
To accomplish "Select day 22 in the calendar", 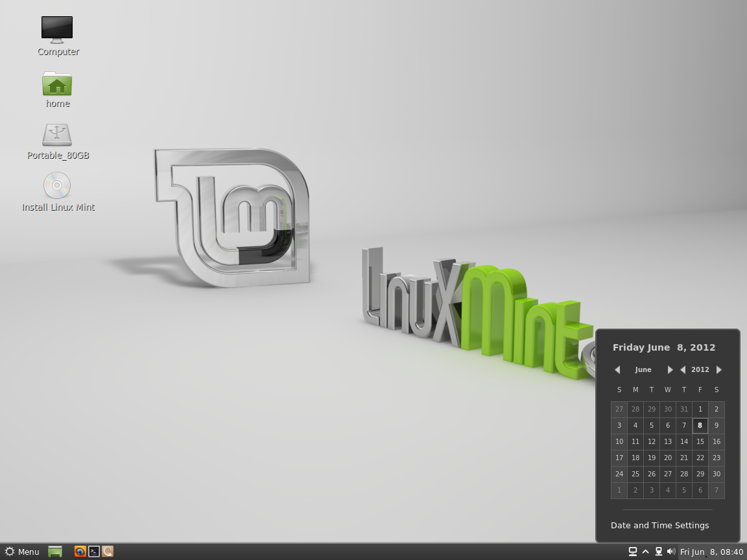I will click(x=700, y=458).
